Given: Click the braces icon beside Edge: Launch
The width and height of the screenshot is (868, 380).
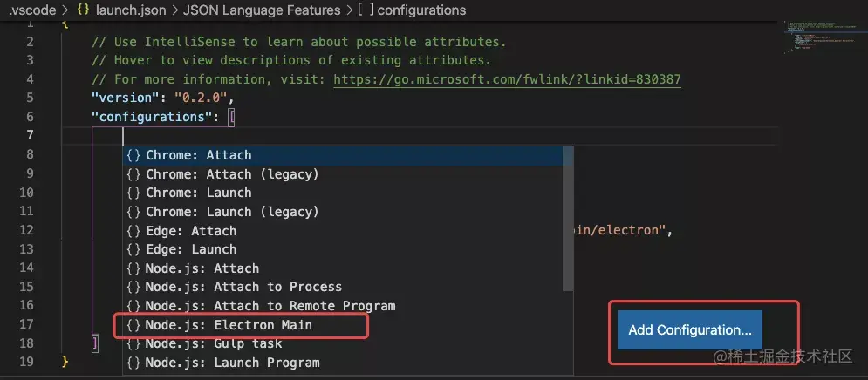Looking at the screenshot, I should pos(133,249).
